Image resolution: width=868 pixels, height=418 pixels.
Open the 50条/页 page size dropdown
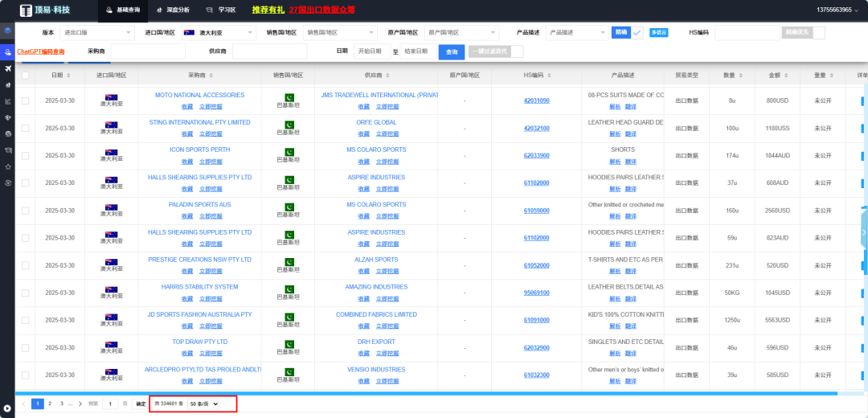(203, 404)
